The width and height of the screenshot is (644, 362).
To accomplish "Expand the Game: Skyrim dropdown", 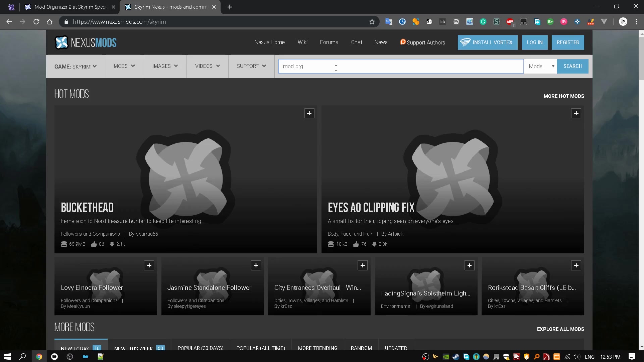I will click(x=75, y=66).
